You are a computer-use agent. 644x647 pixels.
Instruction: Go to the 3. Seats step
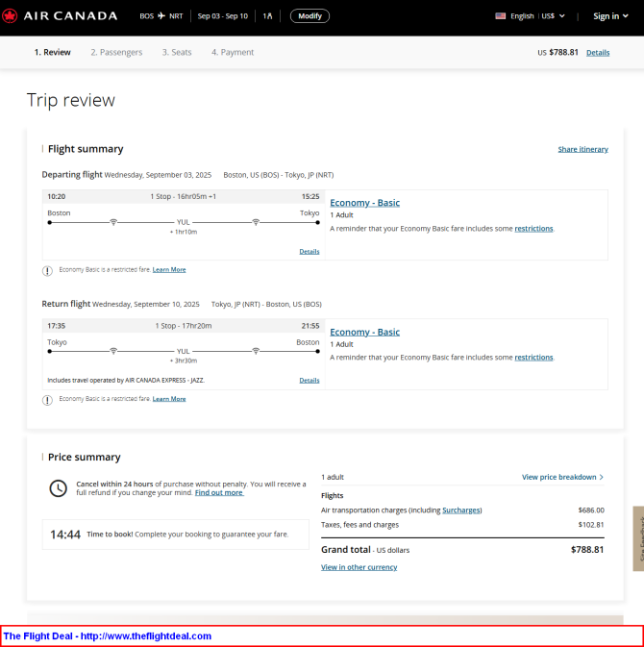[177, 53]
